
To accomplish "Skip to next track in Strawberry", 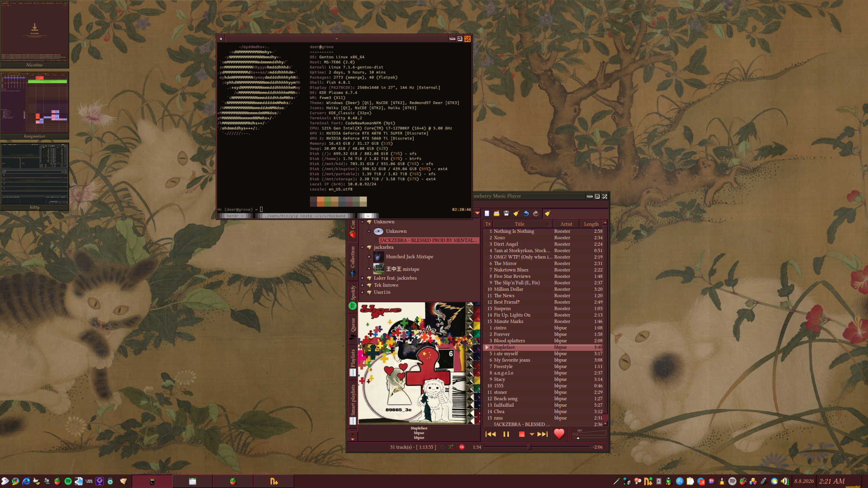I will point(542,434).
